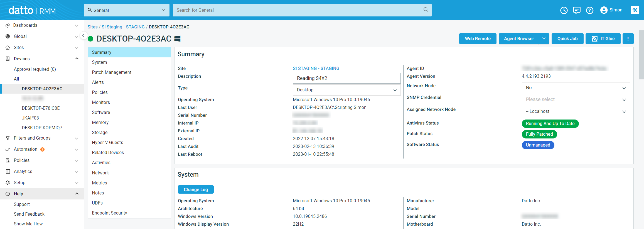Click the Analytics chart icon
The image size is (644, 229).
click(x=8, y=172)
